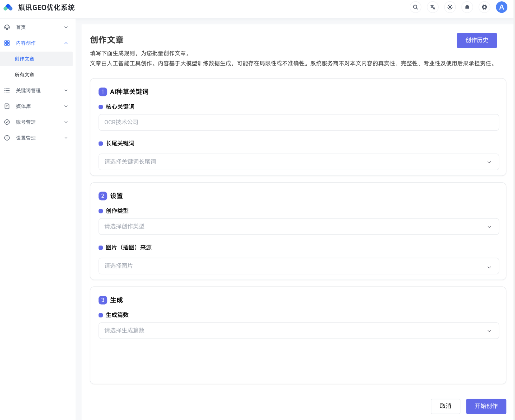Open the 媒体库 menu item
515x420 pixels.
pos(36,106)
